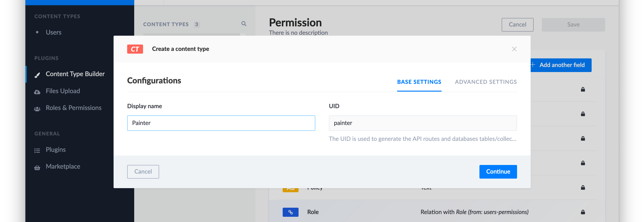
Task: Click the Cancel button next to Save
Action: coord(517,25)
